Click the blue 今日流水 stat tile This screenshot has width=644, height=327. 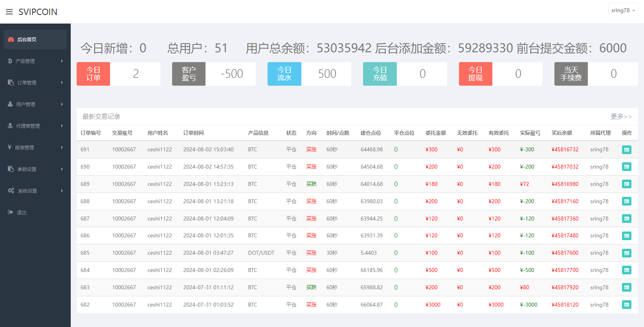click(284, 74)
